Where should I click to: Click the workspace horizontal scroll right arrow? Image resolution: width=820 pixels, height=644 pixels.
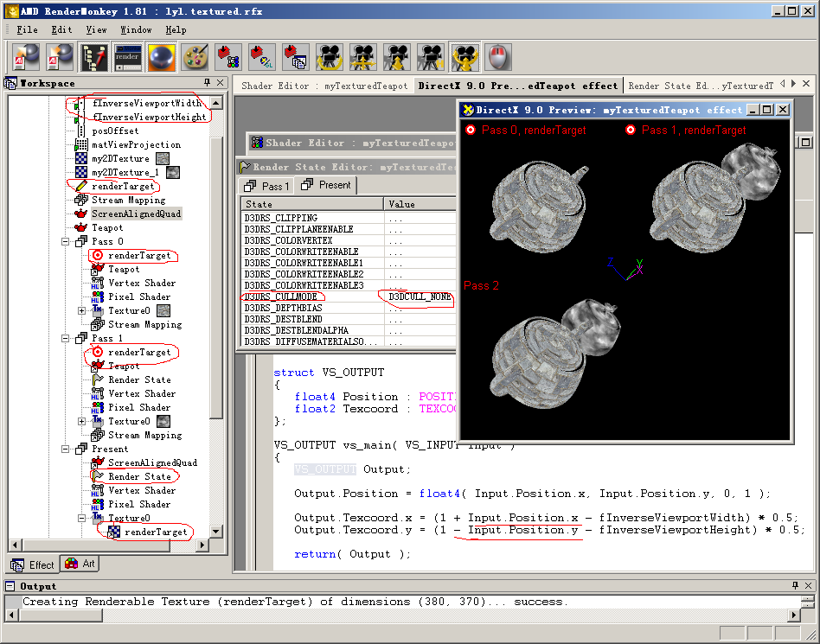coord(202,545)
